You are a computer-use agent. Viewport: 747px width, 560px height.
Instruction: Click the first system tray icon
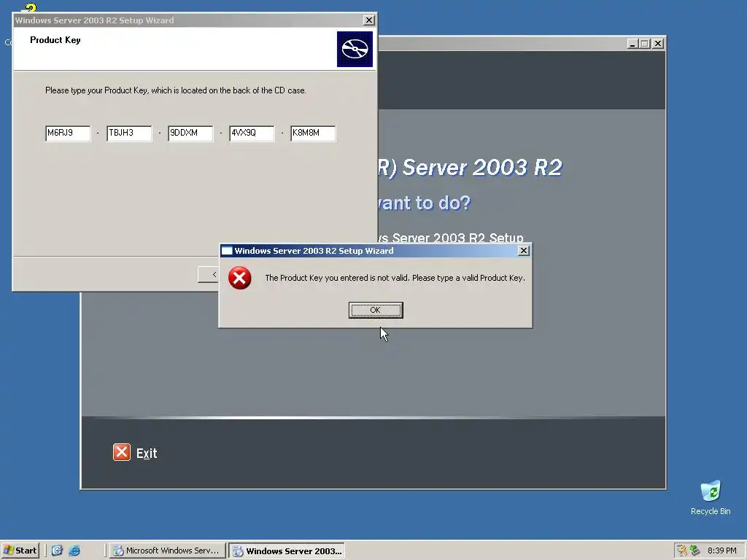[x=682, y=551]
